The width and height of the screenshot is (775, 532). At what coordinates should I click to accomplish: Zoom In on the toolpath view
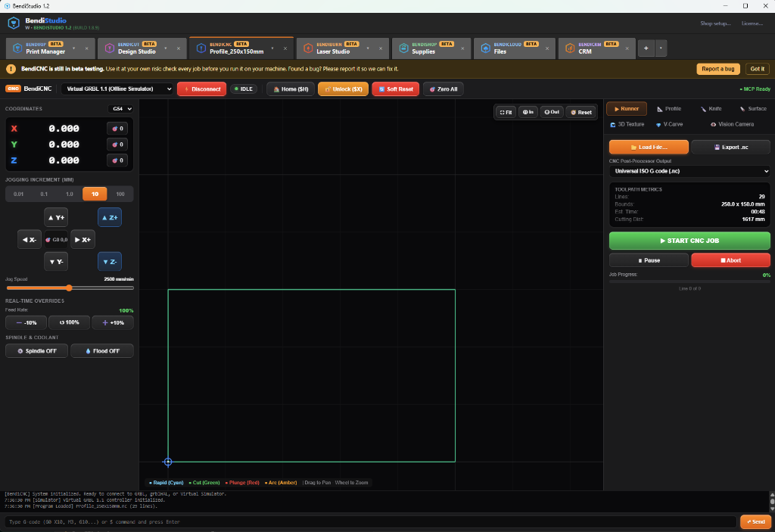click(x=528, y=112)
